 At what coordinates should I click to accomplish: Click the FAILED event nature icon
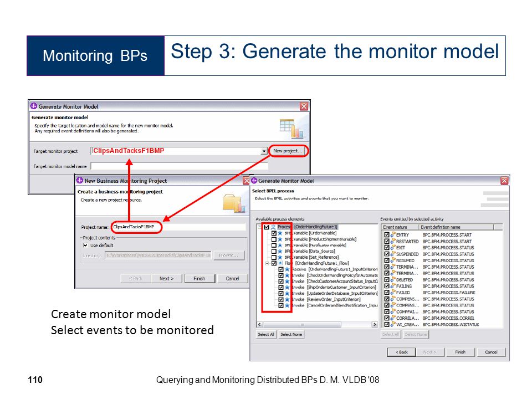coord(393,293)
